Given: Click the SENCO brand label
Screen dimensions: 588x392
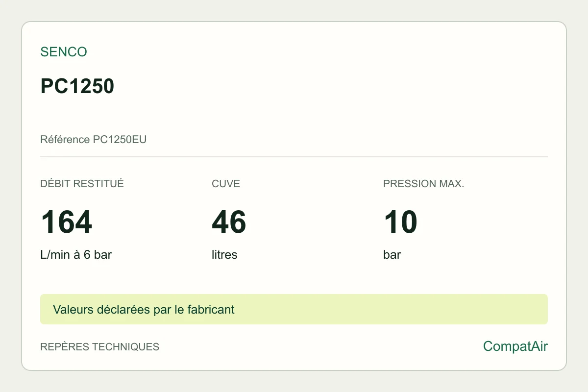Looking at the screenshot, I should [64, 52].
